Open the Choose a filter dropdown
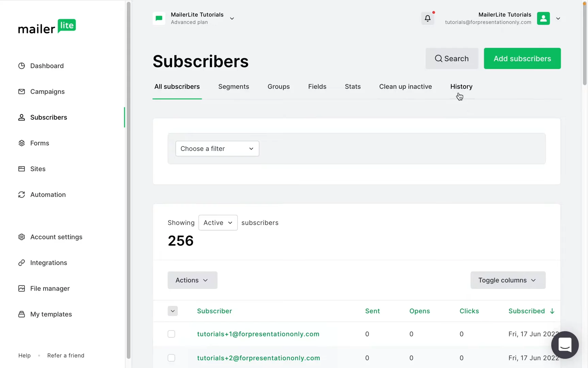 tap(217, 149)
